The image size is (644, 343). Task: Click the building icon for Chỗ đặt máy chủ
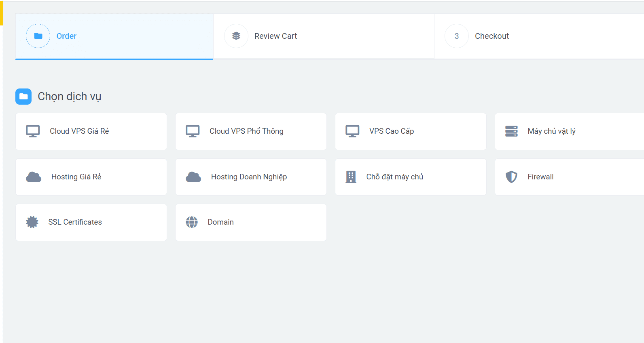coord(351,177)
